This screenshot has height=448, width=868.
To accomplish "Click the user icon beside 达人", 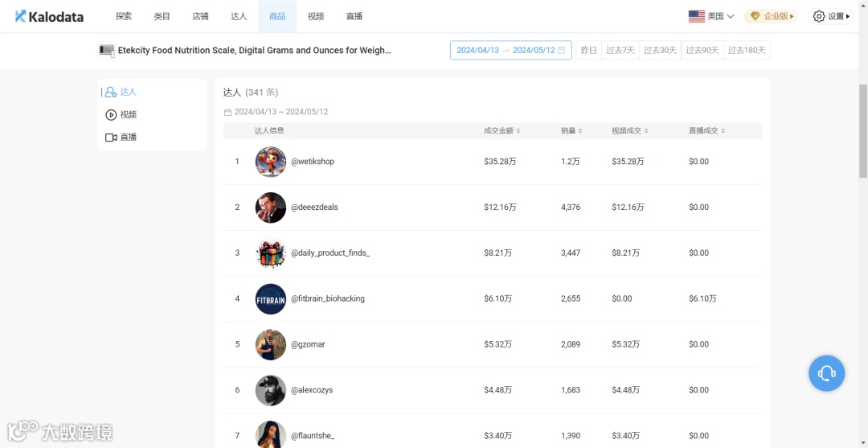I will tap(111, 92).
